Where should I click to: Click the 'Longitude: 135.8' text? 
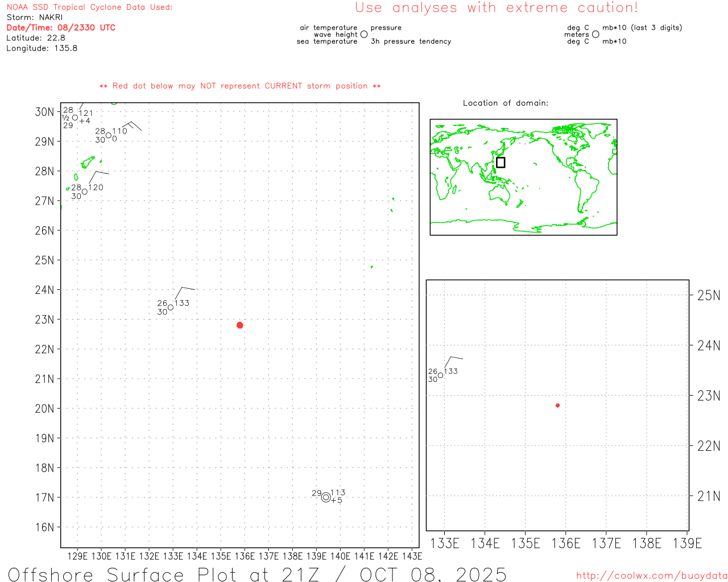coord(42,48)
